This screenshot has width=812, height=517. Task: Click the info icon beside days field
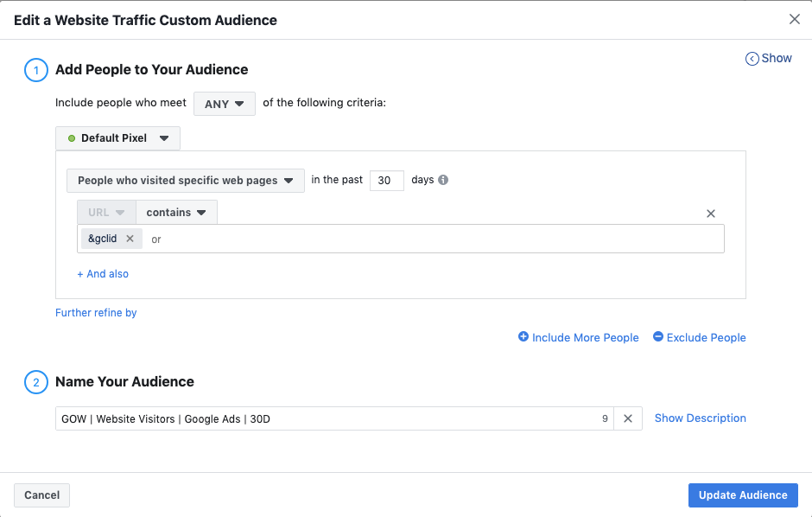[443, 180]
